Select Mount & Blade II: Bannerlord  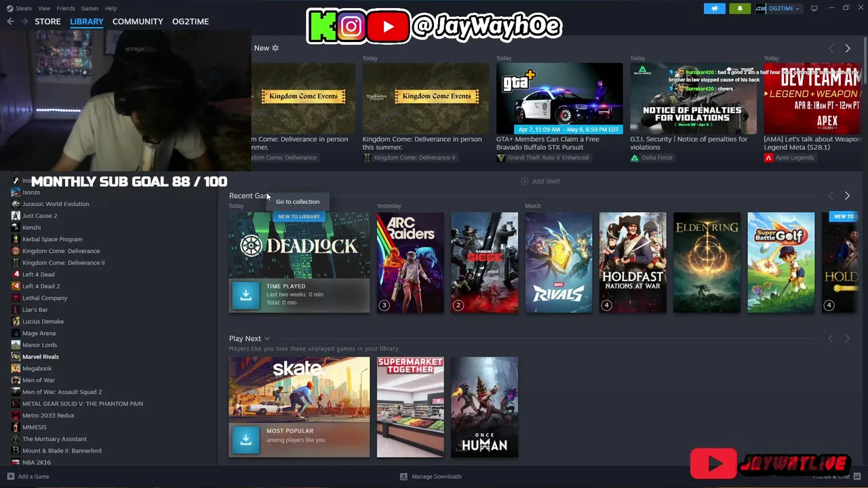click(x=62, y=451)
